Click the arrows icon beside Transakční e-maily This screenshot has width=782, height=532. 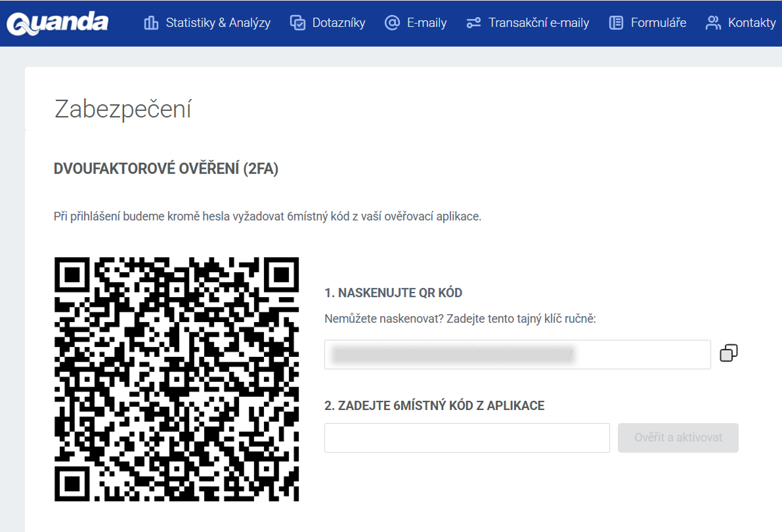tap(474, 23)
